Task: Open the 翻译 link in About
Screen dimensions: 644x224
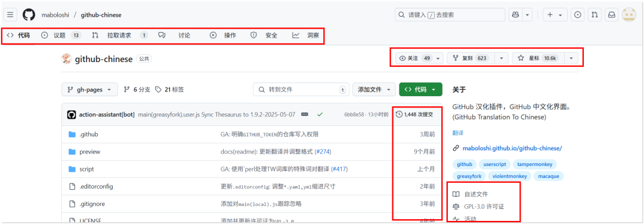Action: 457,133
